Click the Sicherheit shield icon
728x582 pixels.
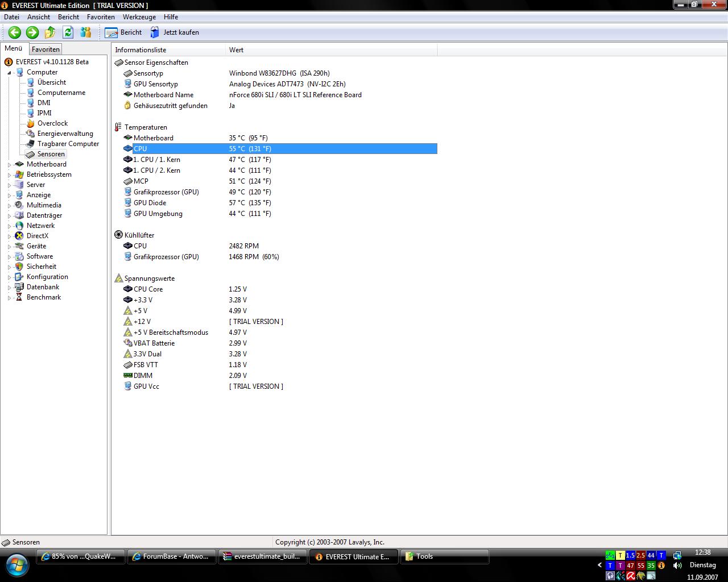pyautogui.click(x=19, y=267)
